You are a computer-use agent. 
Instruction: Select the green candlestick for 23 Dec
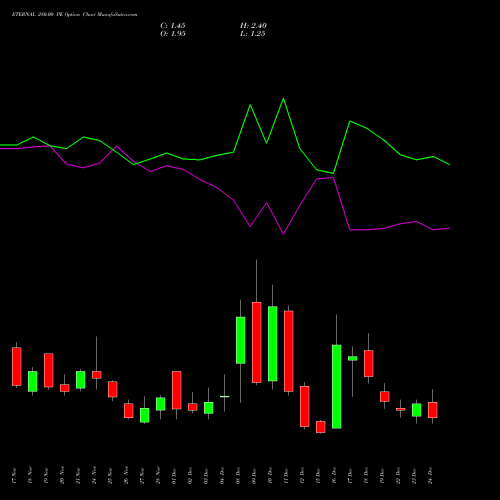pyautogui.click(x=417, y=410)
